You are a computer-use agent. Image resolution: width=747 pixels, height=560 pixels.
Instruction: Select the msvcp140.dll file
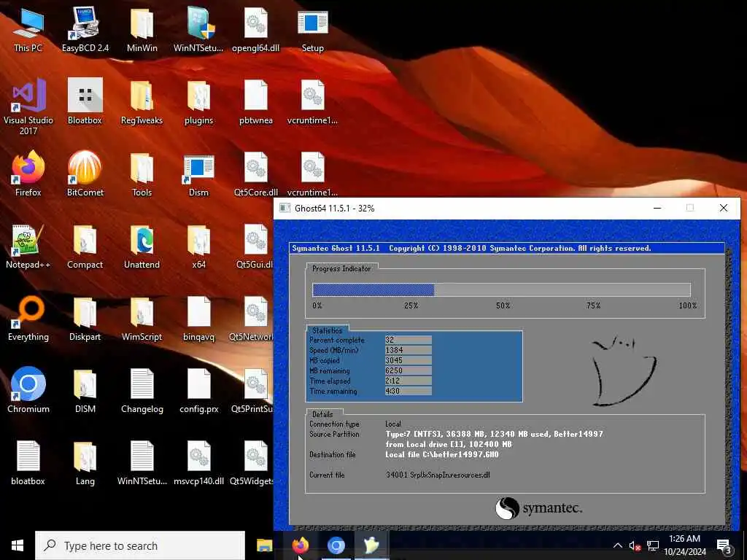[x=198, y=463]
